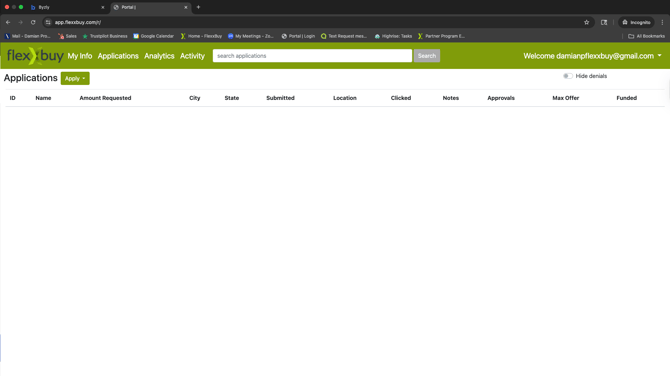The image size is (670, 376).
Task: Click the Max Offer column header
Action: pos(566,98)
